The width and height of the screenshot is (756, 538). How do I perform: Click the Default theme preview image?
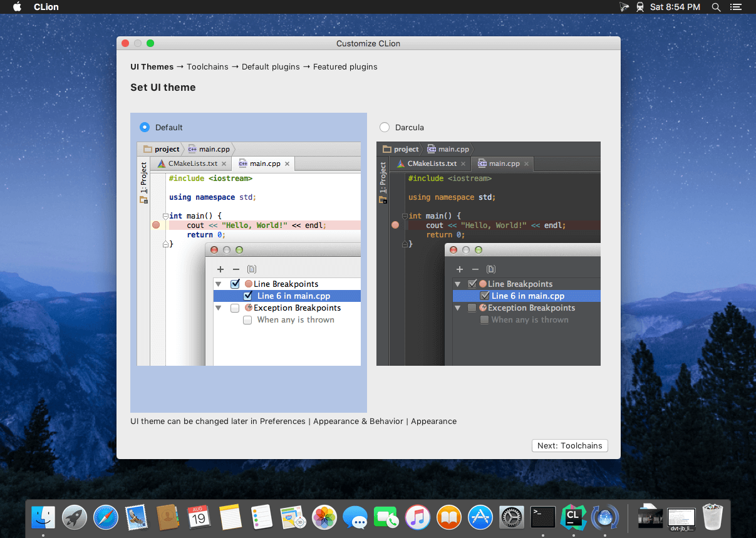(x=249, y=254)
